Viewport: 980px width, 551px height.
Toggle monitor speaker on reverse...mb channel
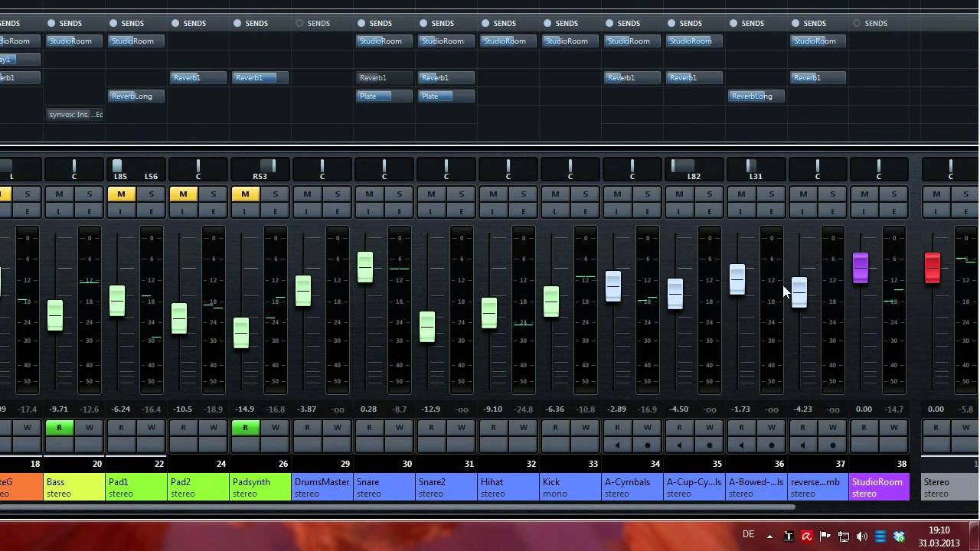point(803,445)
